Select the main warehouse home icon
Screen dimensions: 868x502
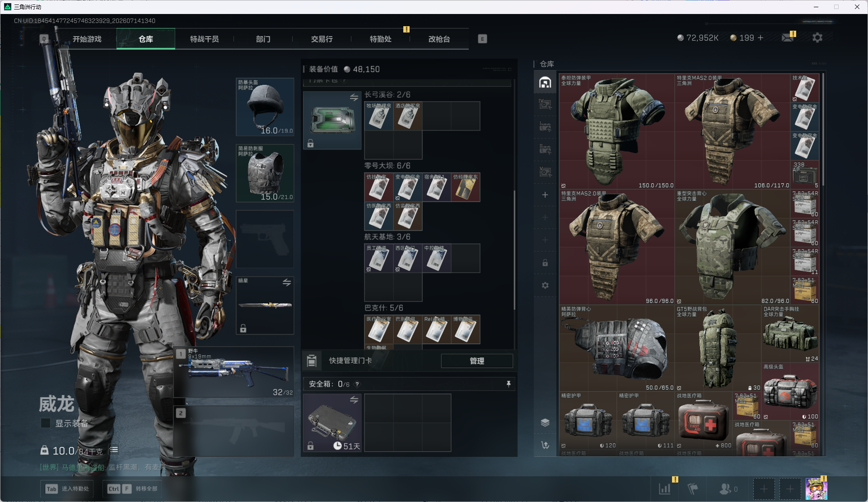click(545, 82)
